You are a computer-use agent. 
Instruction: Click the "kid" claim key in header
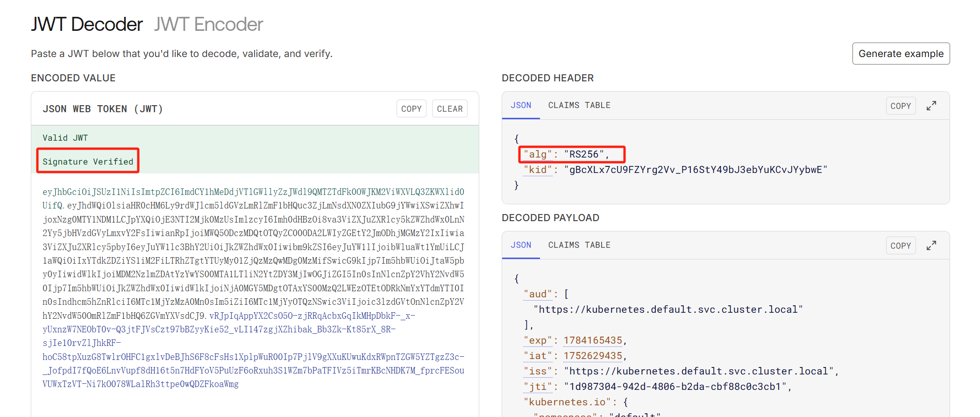[x=538, y=170]
